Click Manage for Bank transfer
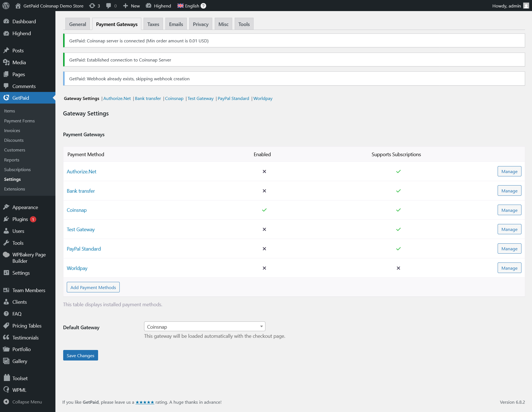This screenshot has width=532, height=412. 509,191
